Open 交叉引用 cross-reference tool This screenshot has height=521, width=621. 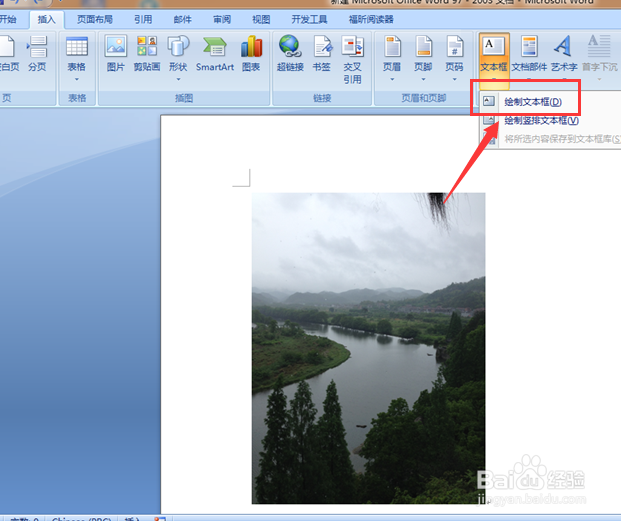[352, 59]
